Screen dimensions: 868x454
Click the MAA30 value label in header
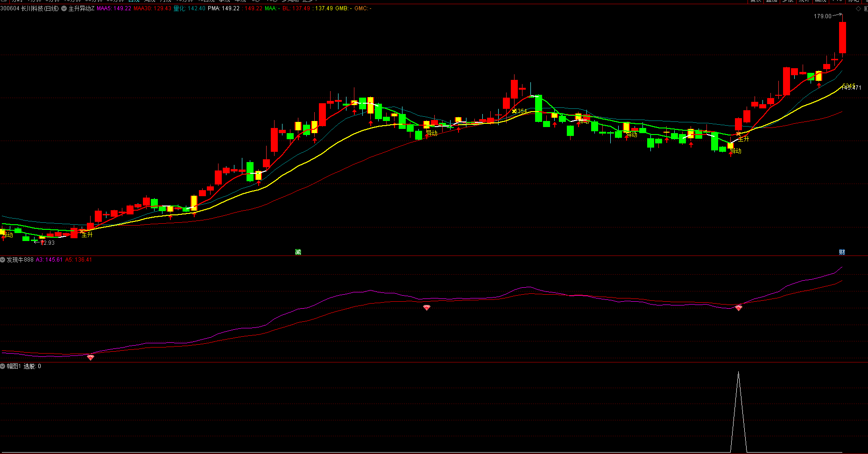pos(152,8)
